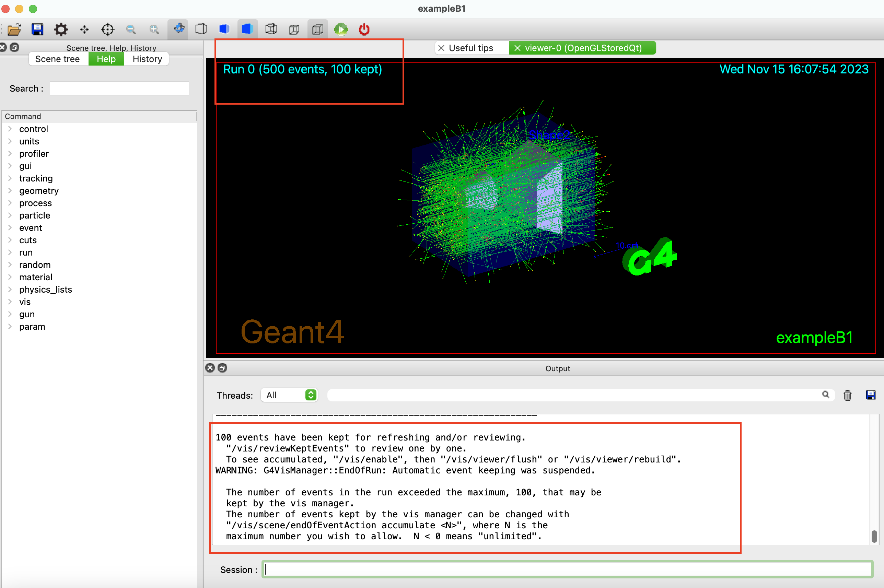Open the History tab

point(147,59)
